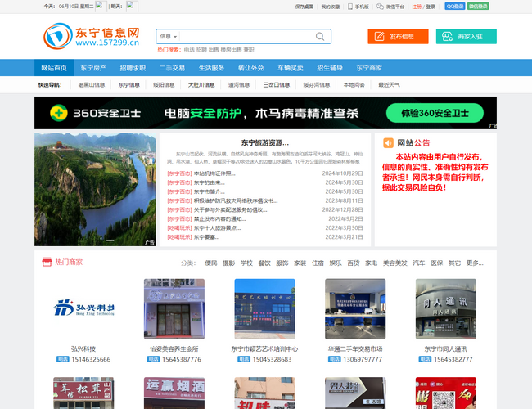Click 大肚川信息 quick navigation link
Screen dimensions: 532x409
coord(201,85)
